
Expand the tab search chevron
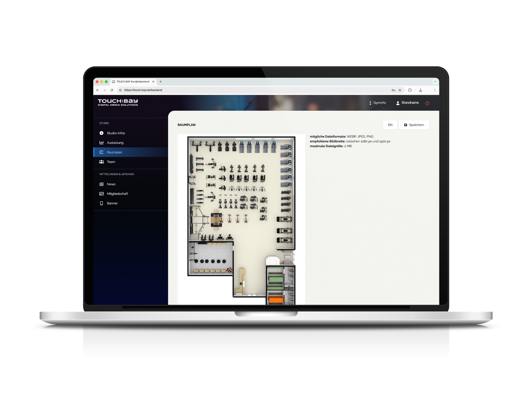point(435,81)
